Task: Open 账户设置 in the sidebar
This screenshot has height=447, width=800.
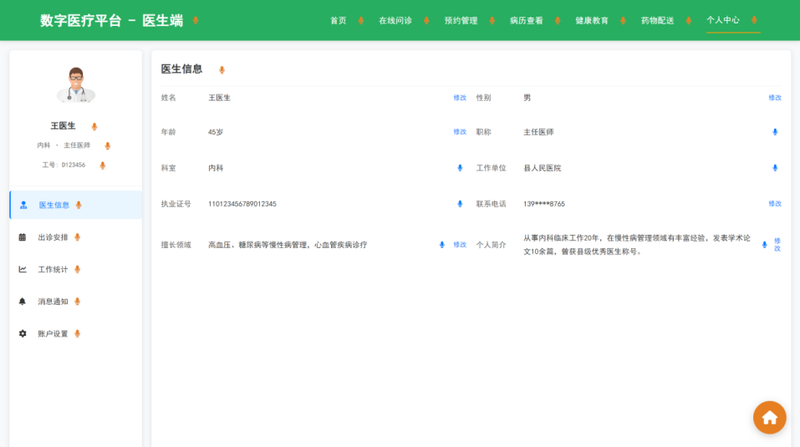Action: (x=53, y=333)
